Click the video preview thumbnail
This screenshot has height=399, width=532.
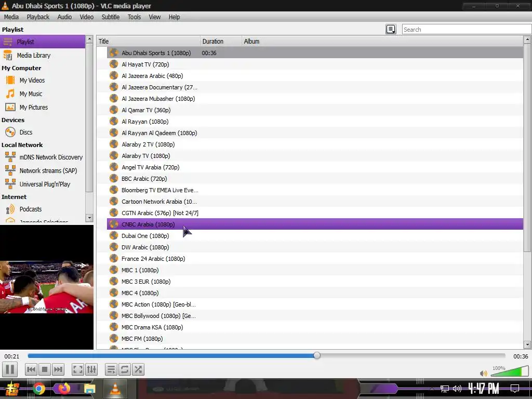point(46,287)
